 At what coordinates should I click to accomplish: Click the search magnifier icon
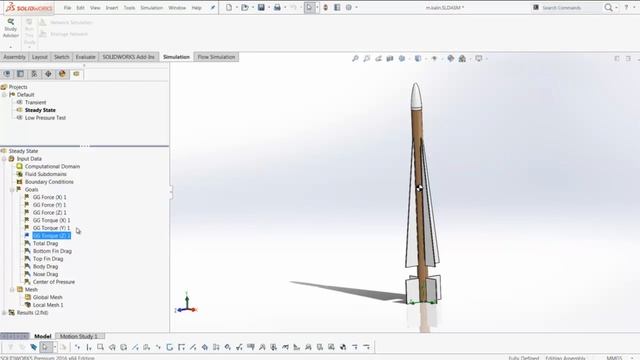point(608,7)
